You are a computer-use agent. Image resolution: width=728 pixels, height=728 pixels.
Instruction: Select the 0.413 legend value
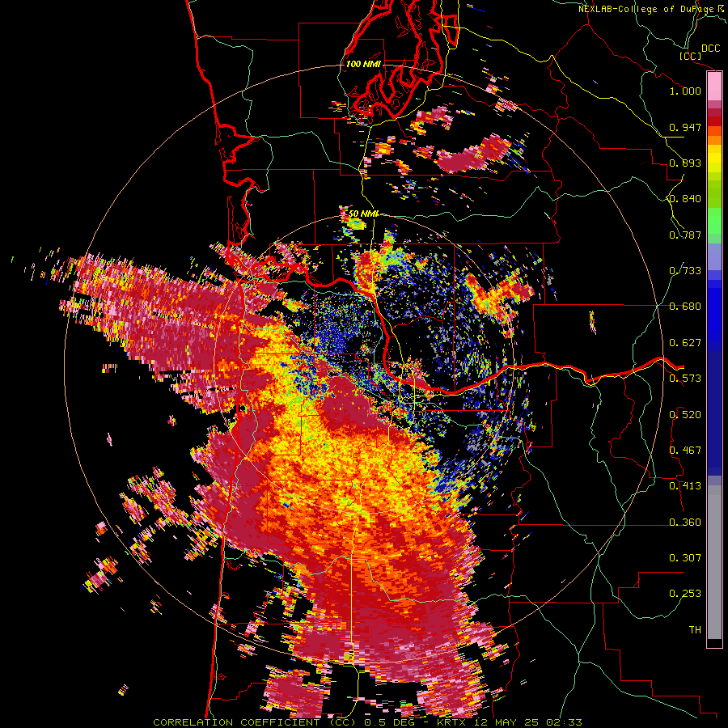point(685,486)
